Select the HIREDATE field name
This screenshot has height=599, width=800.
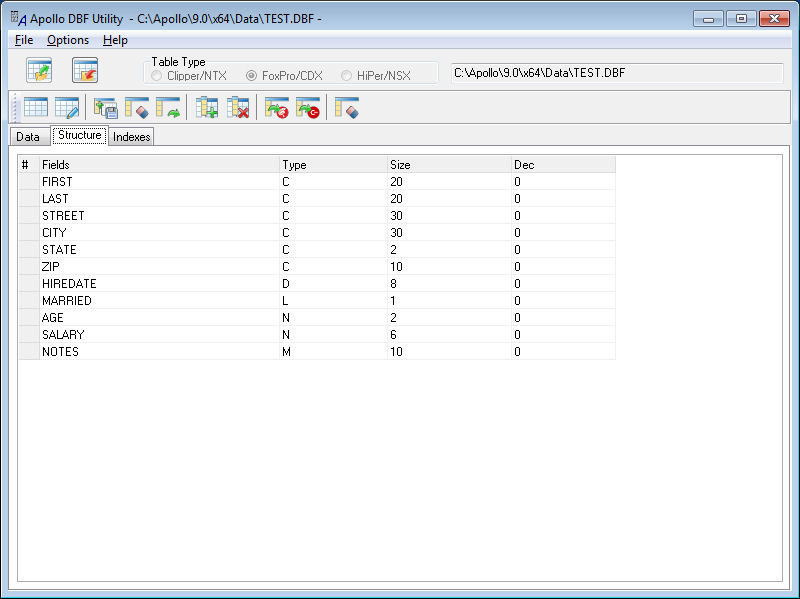69,284
